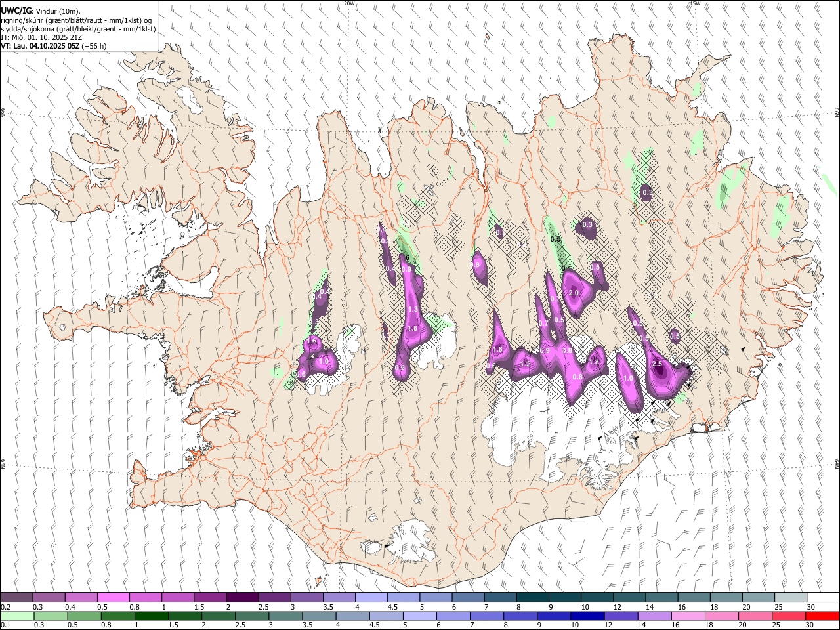Select upper legend swatch between 6 and 7
Viewport: 840px width, 630px height.
click(468, 597)
